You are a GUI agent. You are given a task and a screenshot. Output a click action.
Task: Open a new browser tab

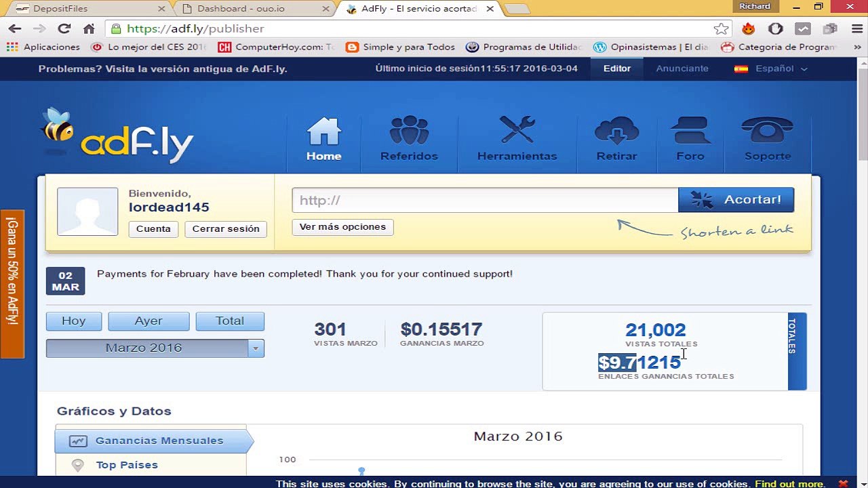[x=517, y=9]
